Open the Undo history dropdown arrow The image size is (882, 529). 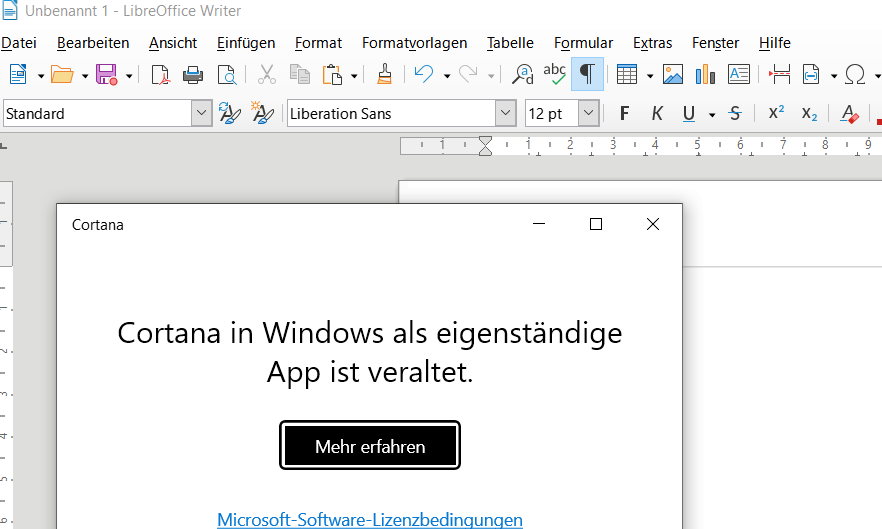(447, 75)
